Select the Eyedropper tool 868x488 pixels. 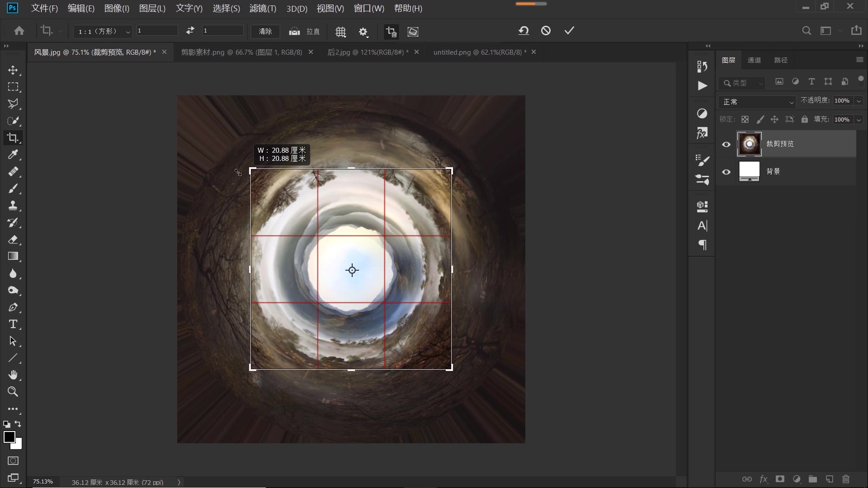[x=13, y=155]
